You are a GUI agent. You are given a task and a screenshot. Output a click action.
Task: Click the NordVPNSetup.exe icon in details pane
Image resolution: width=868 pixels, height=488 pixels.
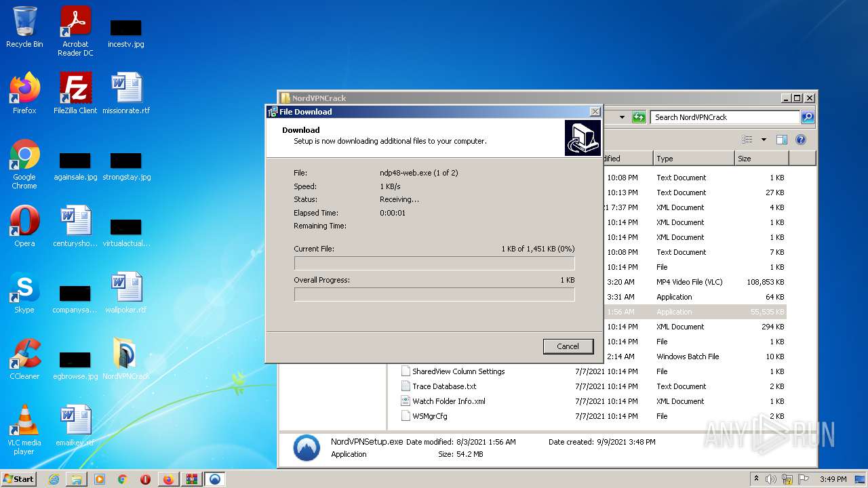point(307,448)
